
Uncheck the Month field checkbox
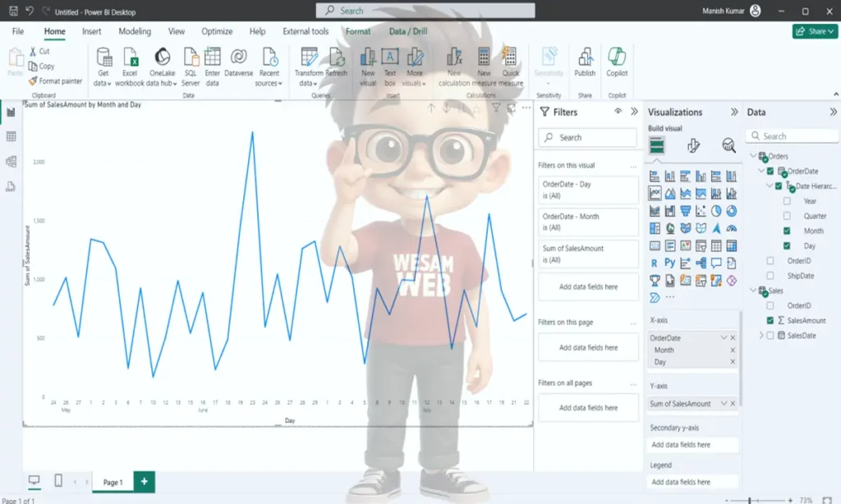point(787,231)
